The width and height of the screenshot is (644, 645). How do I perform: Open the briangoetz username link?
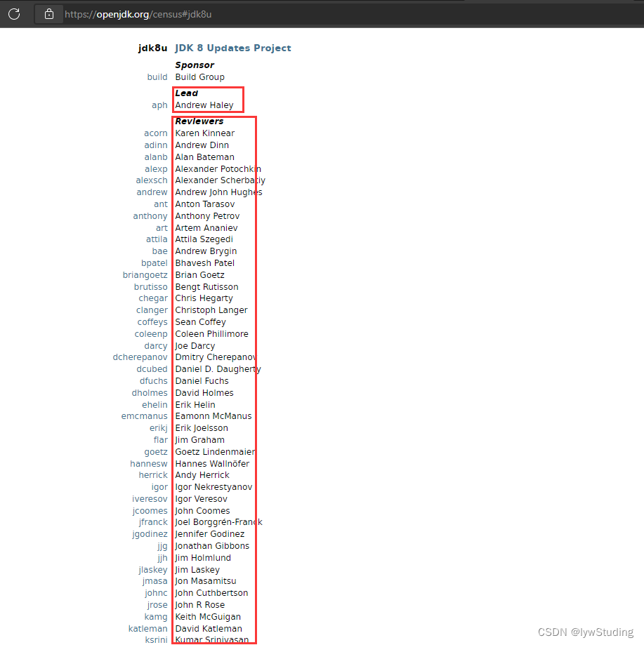coord(145,275)
